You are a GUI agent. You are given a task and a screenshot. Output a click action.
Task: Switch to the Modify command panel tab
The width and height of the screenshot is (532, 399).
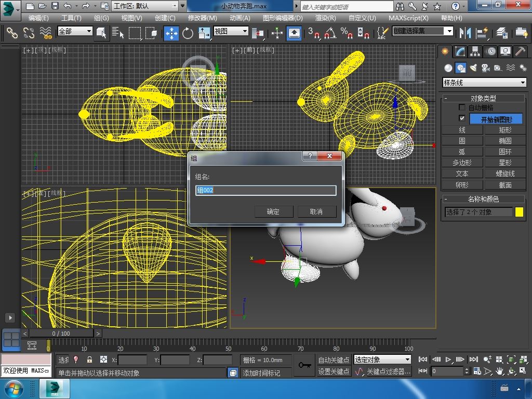pyautogui.click(x=460, y=51)
